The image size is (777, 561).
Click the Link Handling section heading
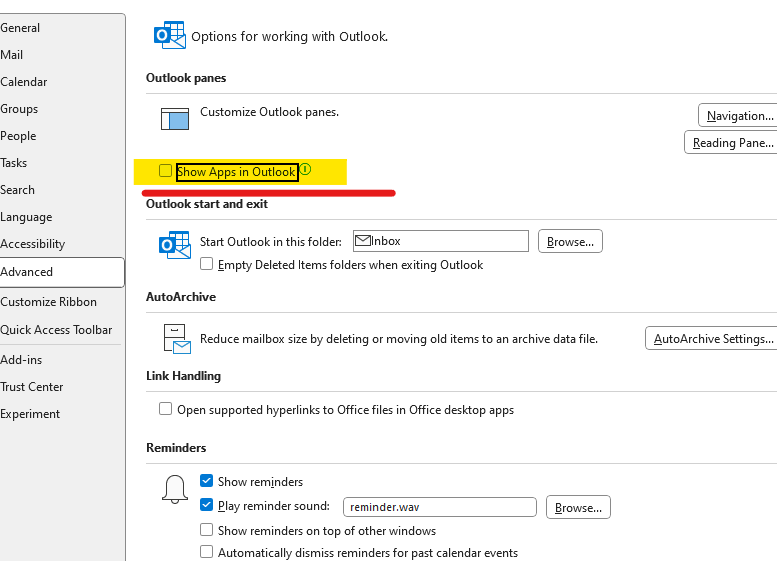[183, 376]
